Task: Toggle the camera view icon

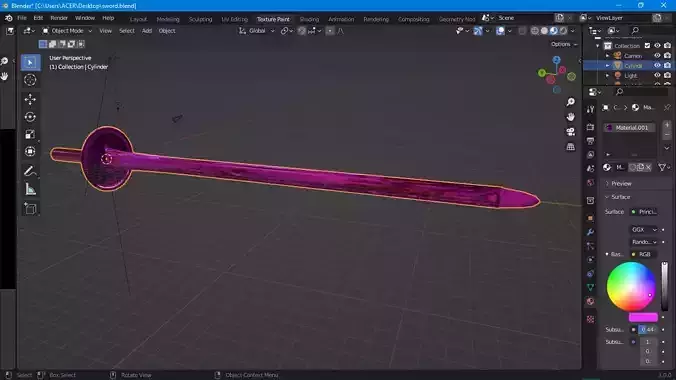Action: point(570,132)
